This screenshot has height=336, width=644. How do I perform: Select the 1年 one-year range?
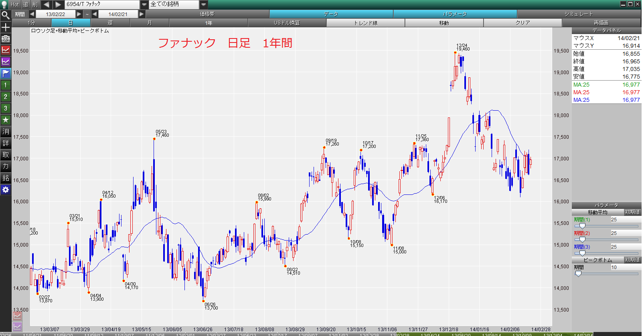(x=209, y=23)
